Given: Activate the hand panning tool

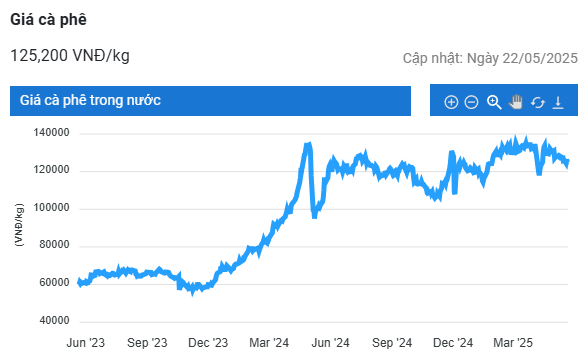Looking at the screenshot, I should pyautogui.click(x=516, y=102).
